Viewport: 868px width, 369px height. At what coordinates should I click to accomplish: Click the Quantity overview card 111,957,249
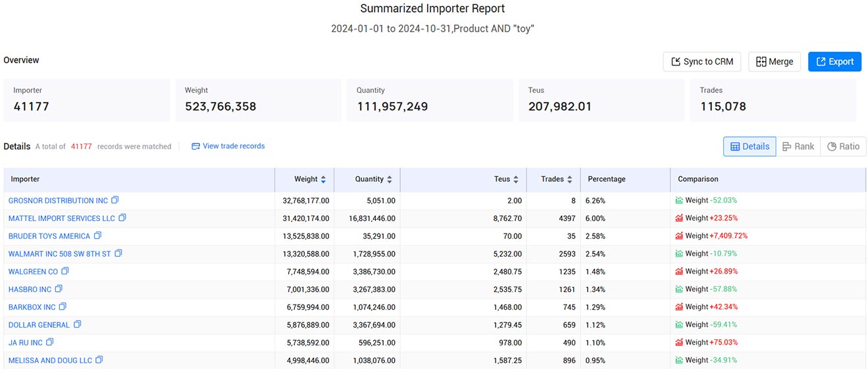430,100
